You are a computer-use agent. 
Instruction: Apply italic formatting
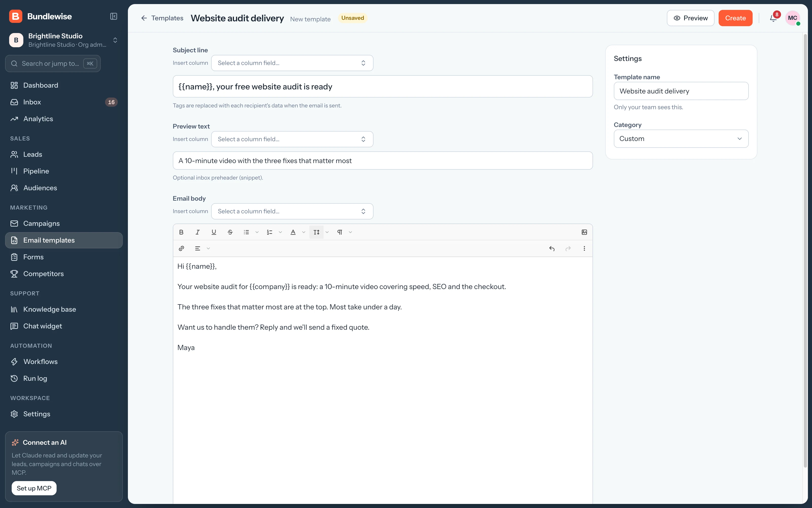(198, 232)
